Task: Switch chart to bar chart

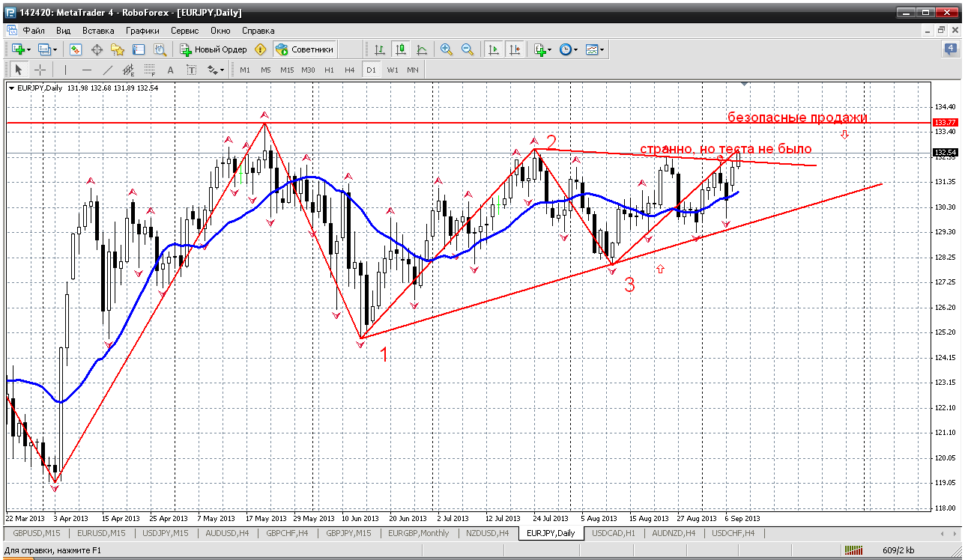Action: [x=380, y=49]
